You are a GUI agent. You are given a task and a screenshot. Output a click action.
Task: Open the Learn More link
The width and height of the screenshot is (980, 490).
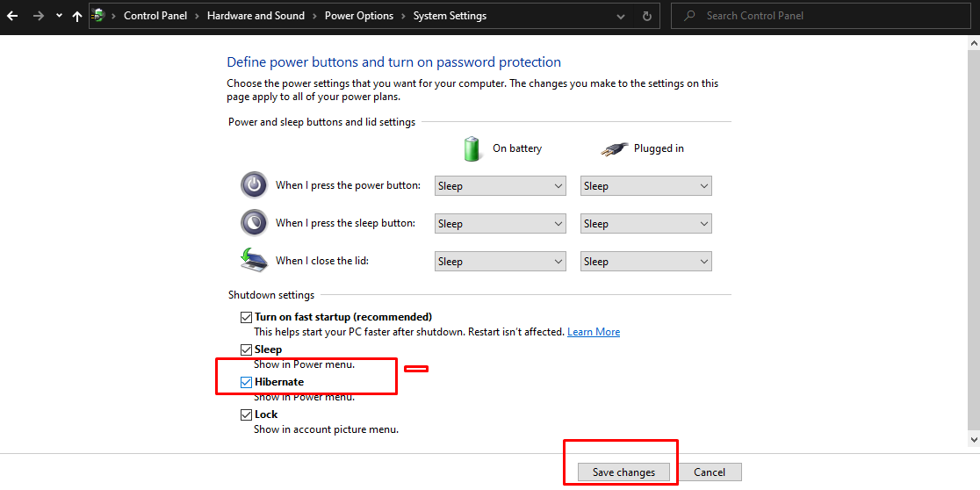(593, 332)
